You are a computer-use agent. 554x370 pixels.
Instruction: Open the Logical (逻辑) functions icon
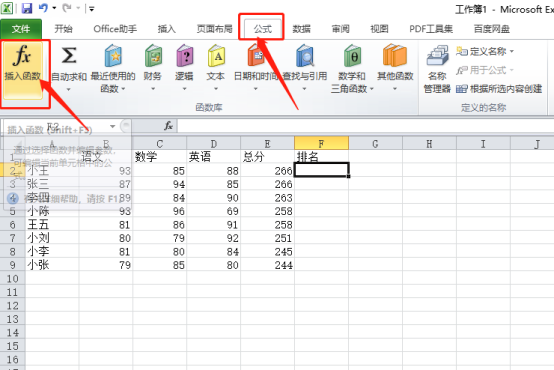[184, 55]
